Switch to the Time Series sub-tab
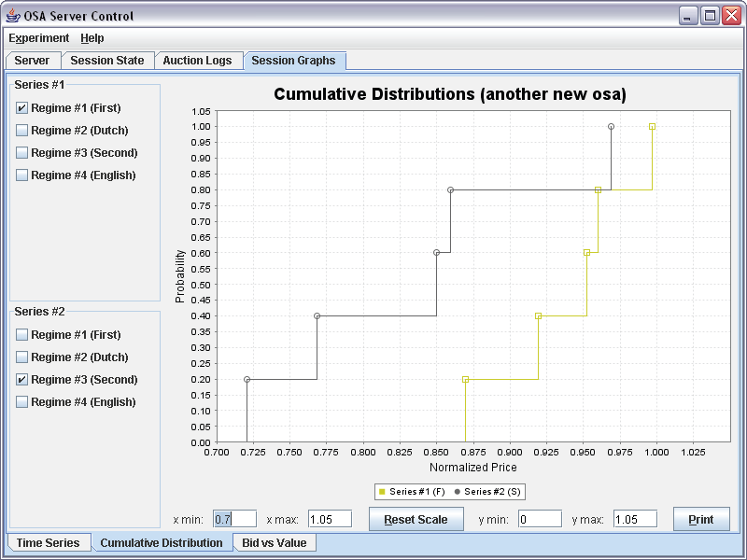 click(49, 542)
